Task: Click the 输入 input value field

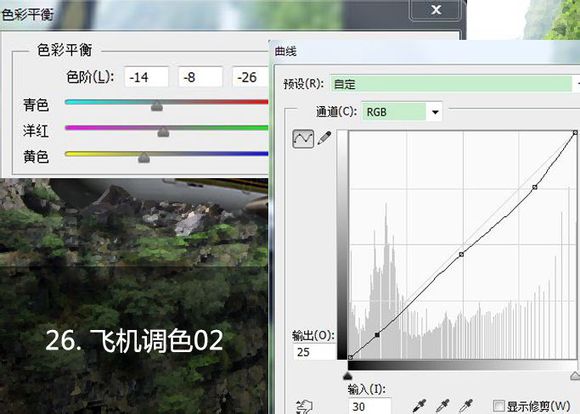Action: 370,406
